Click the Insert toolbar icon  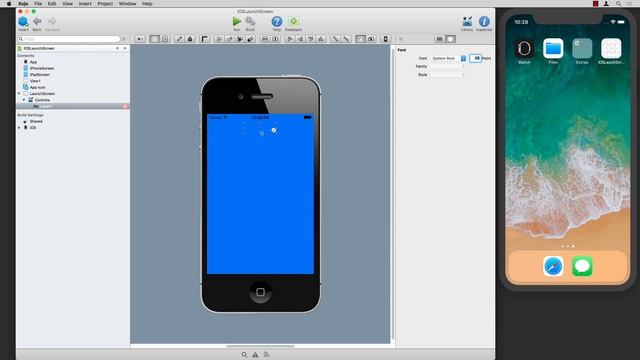click(x=23, y=22)
